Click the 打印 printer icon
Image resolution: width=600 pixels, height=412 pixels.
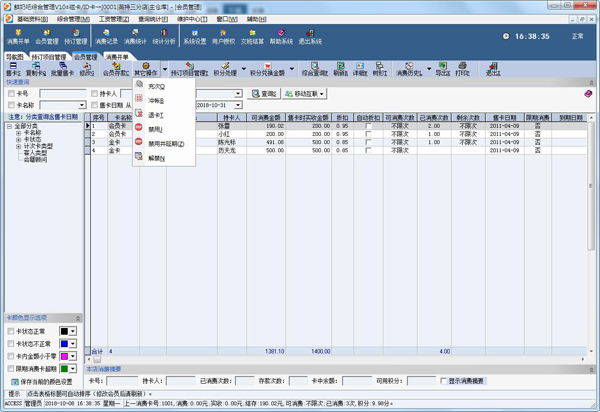coord(462,69)
